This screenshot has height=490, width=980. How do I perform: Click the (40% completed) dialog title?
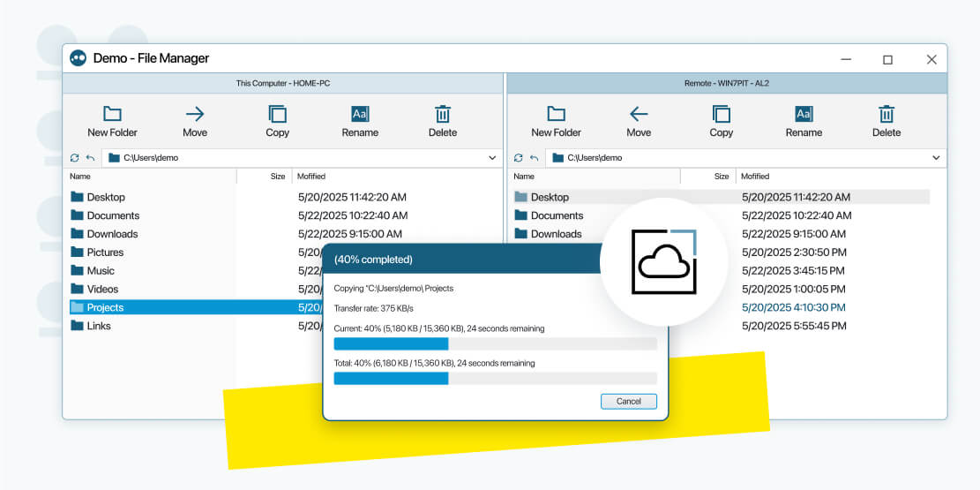[x=373, y=259]
